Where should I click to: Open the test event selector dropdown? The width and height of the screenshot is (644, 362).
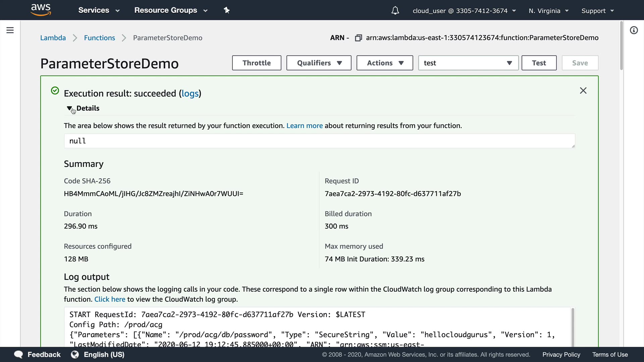click(x=468, y=63)
